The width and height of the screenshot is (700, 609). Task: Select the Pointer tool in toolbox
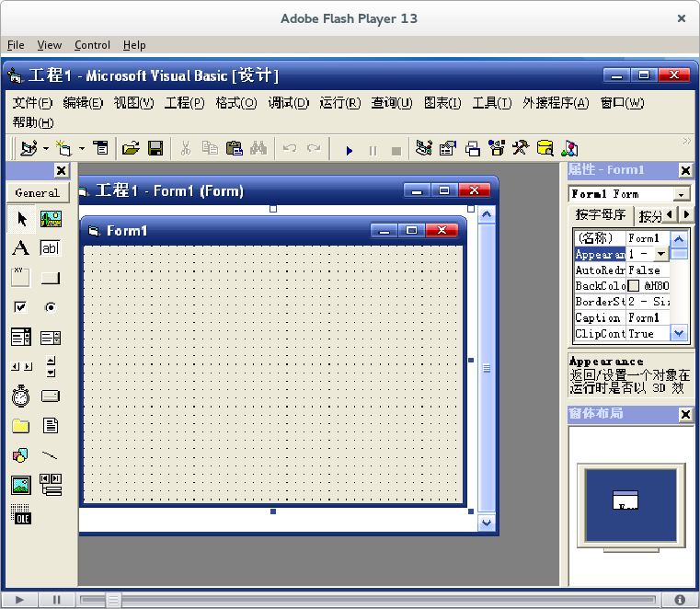point(21,219)
